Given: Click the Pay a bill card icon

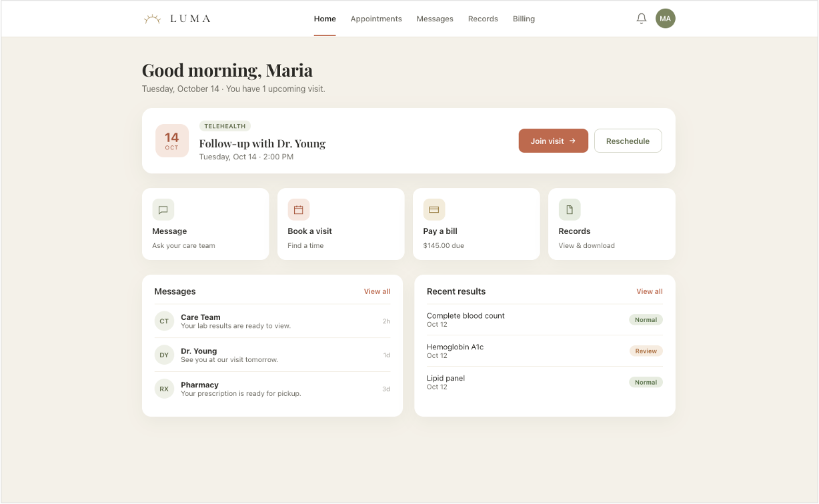Looking at the screenshot, I should click(x=434, y=209).
